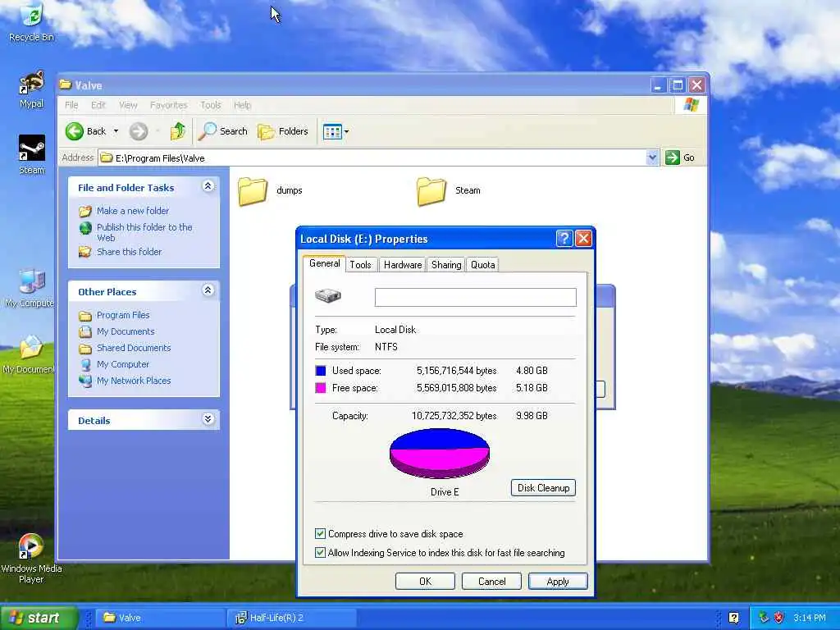Open the Help menu
Image resolution: width=840 pixels, height=630 pixels.
242,105
